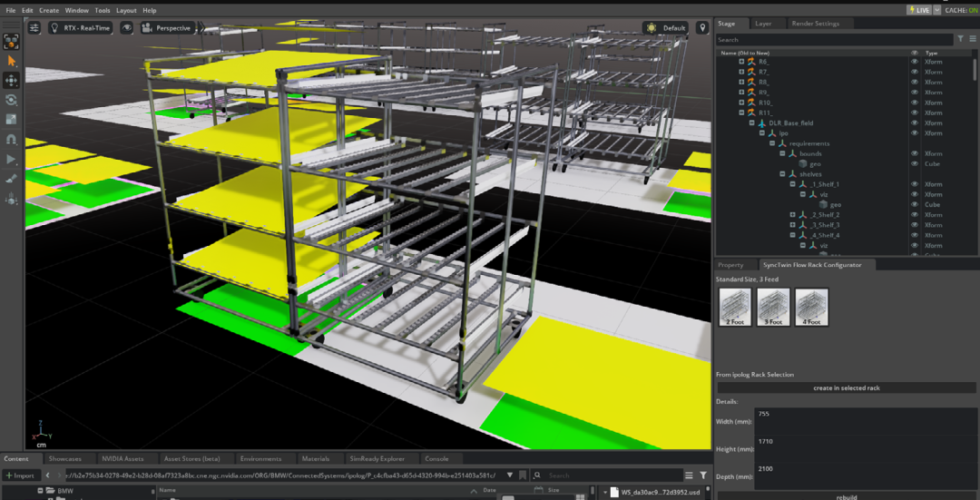Open viewport eye display options
Viewport: 980px width, 500px height.
[126, 28]
